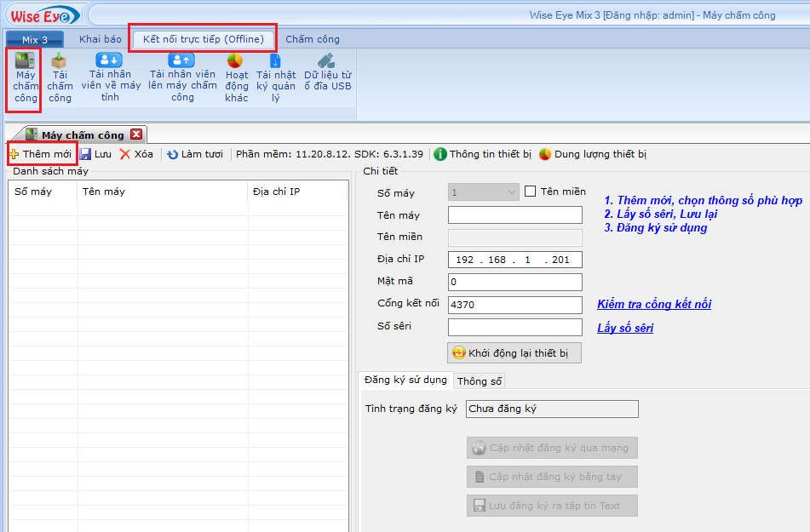Open Dữ liệu từ ổ đĩa USB
The height and width of the screenshot is (532, 810).
click(327, 74)
